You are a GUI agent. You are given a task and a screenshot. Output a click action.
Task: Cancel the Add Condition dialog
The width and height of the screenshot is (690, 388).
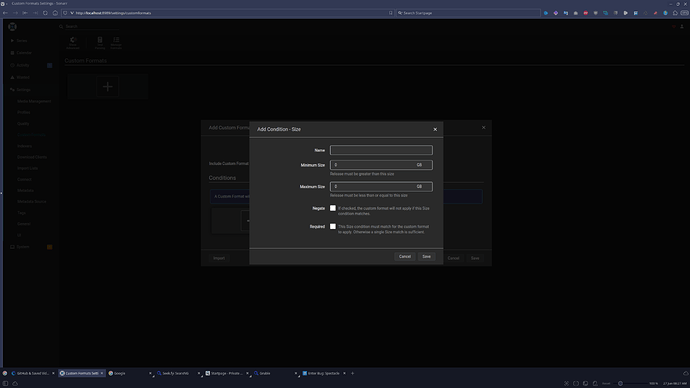(405, 256)
